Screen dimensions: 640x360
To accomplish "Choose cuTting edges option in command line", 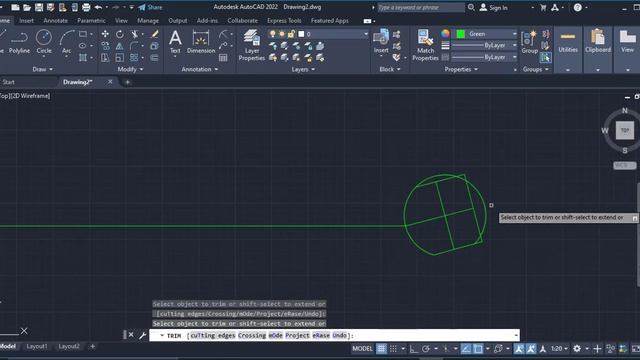I will [x=213, y=336].
